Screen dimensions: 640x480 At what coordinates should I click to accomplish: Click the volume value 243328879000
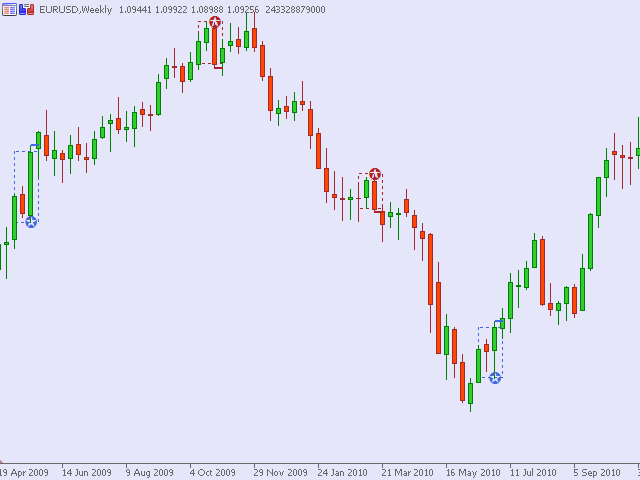click(x=296, y=9)
